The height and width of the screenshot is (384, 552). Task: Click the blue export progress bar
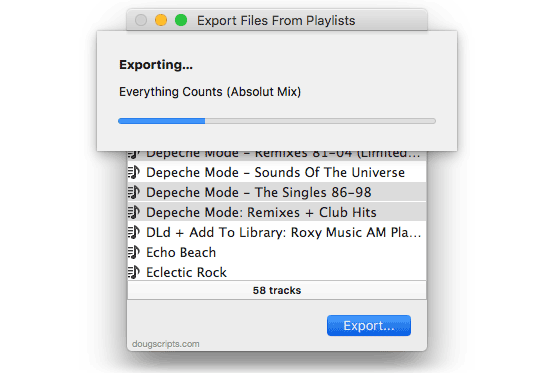coord(277,121)
